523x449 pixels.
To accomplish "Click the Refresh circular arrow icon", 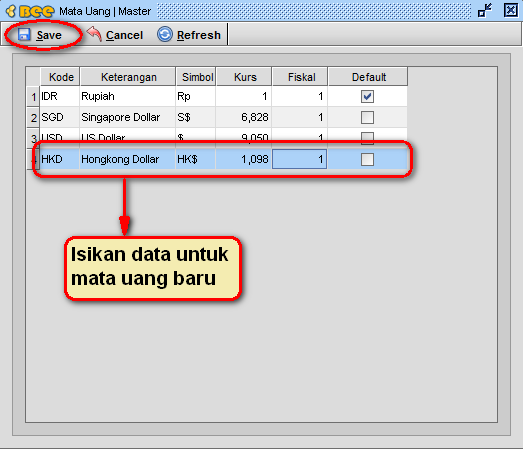I will pyautogui.click(x=165, y=34).
